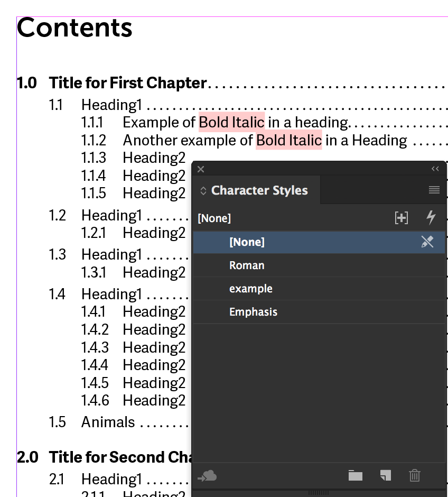Cycle panel size with Character Styles tab arrows
The image size is (448, 497).
click(x=203, y=191)
